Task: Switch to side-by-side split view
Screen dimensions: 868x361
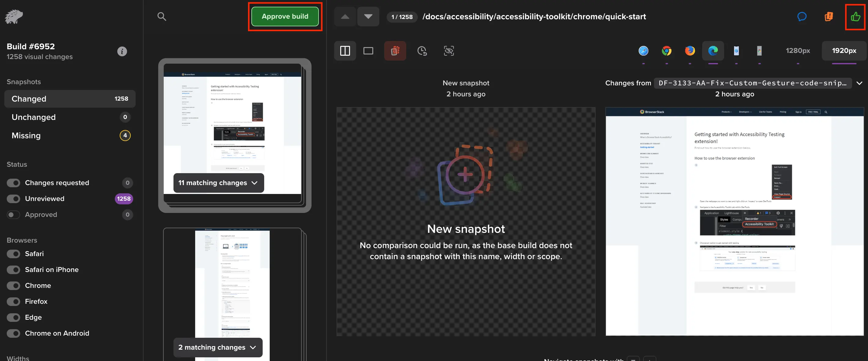Action: click(x=345, y=51)
